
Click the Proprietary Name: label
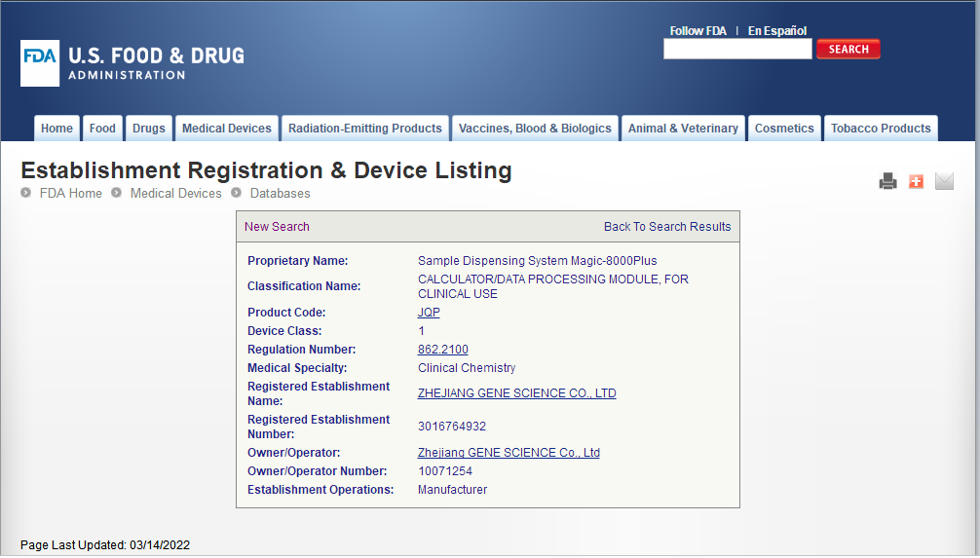click(x=297, y=261)
